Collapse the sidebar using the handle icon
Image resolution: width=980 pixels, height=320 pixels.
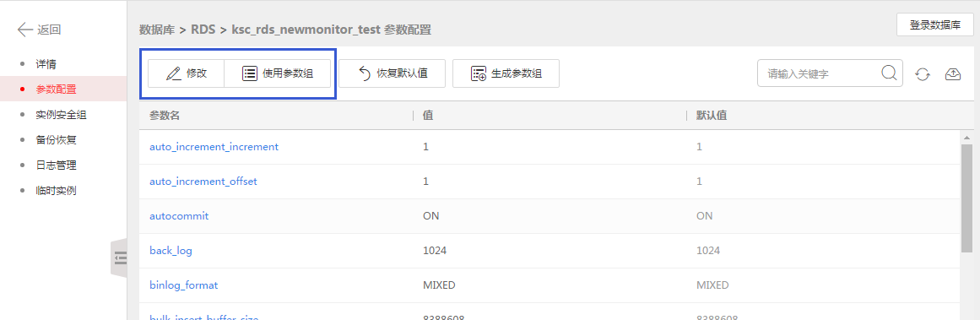119,257
